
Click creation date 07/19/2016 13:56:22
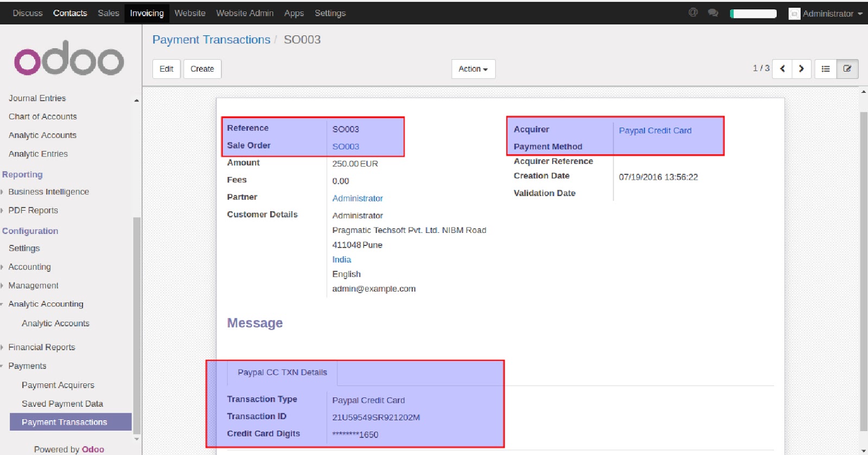(x=658, y=177)
